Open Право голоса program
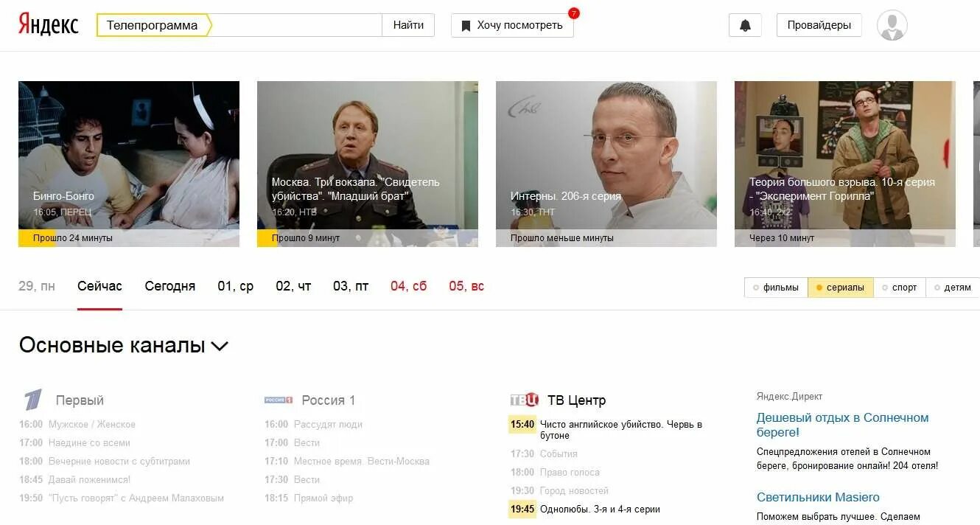This screenshot has height=525, width=980. (570, 472)
